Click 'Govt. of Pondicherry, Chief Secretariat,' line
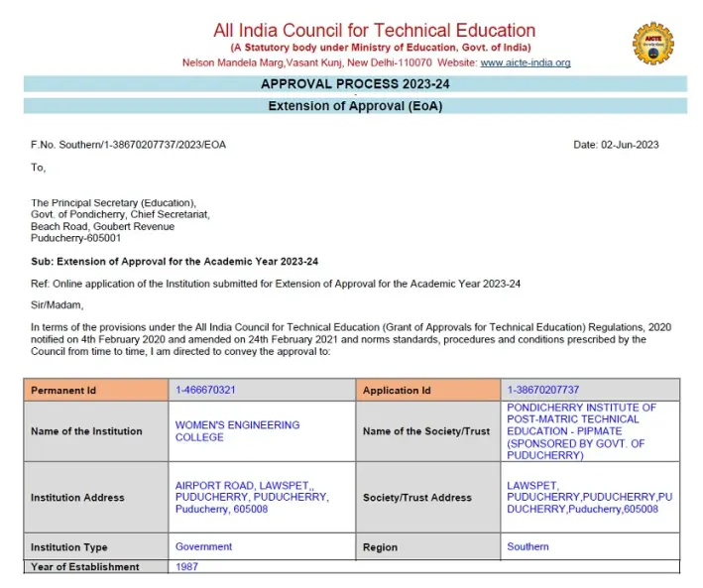This screenshot has width=703, height=588. pos(120,214)
